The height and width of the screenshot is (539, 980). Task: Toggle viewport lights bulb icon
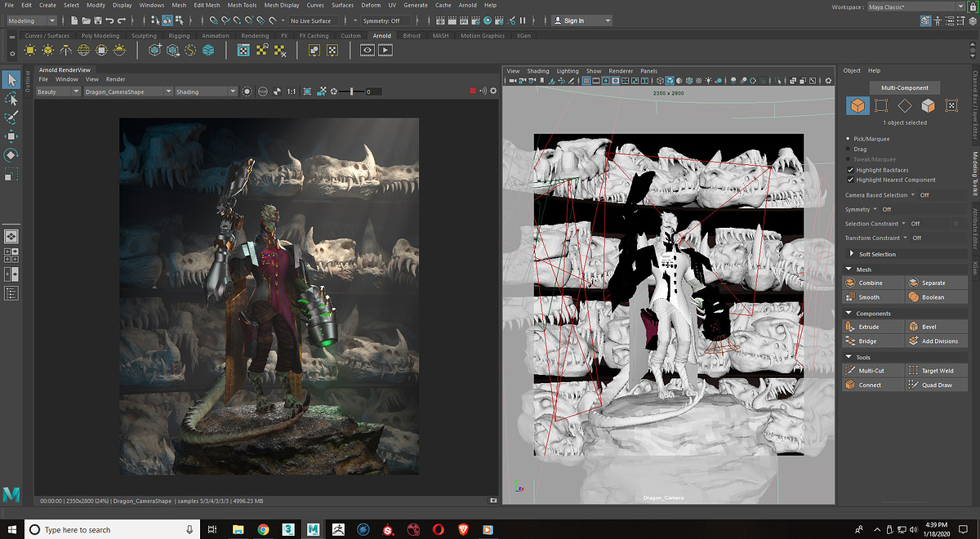pyautogui.click(x=708, y=81)
